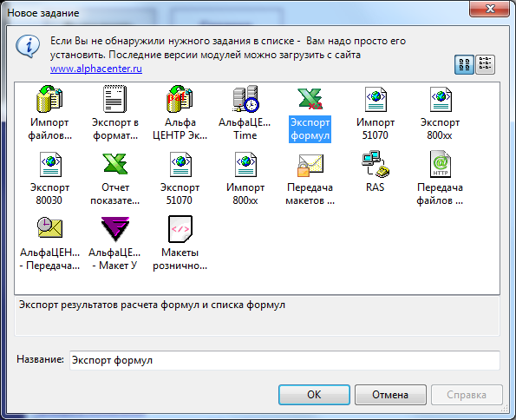Select the 'АльфаЦЕ... Time' server clock icon

point(245,99)
